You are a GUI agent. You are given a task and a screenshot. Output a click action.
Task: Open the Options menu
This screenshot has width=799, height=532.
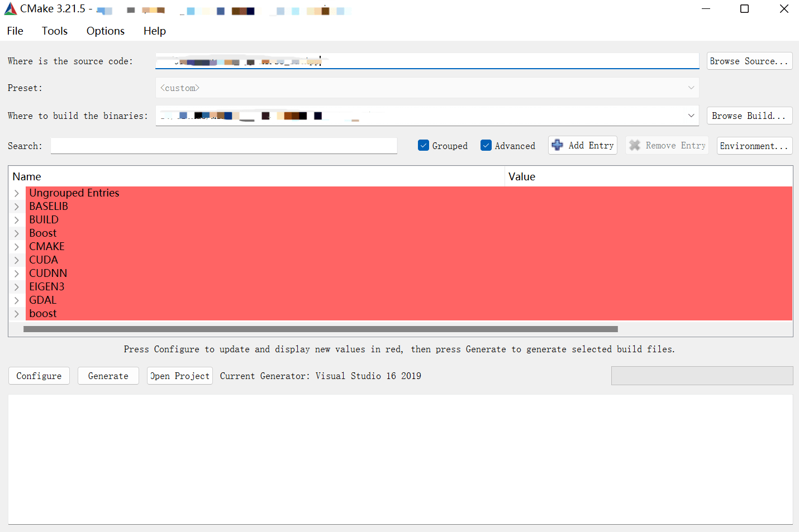click(x=105, y=31)
